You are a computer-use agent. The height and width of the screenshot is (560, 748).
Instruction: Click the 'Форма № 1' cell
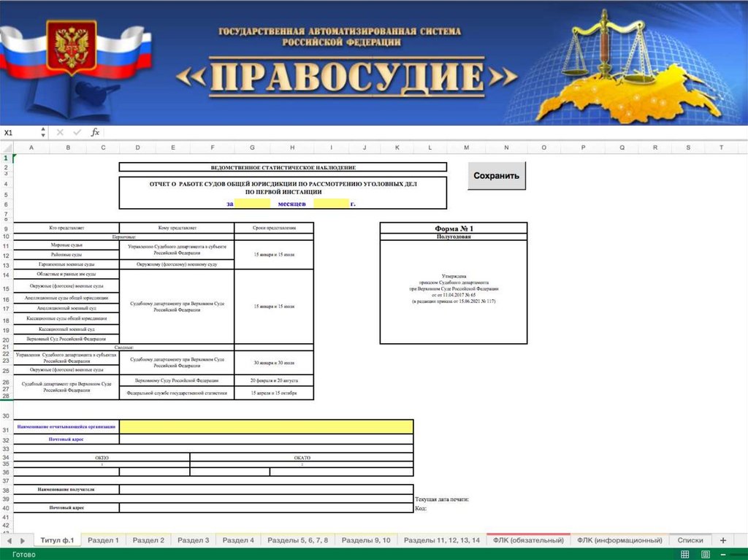pyautogui.click(x=454, y=229)
